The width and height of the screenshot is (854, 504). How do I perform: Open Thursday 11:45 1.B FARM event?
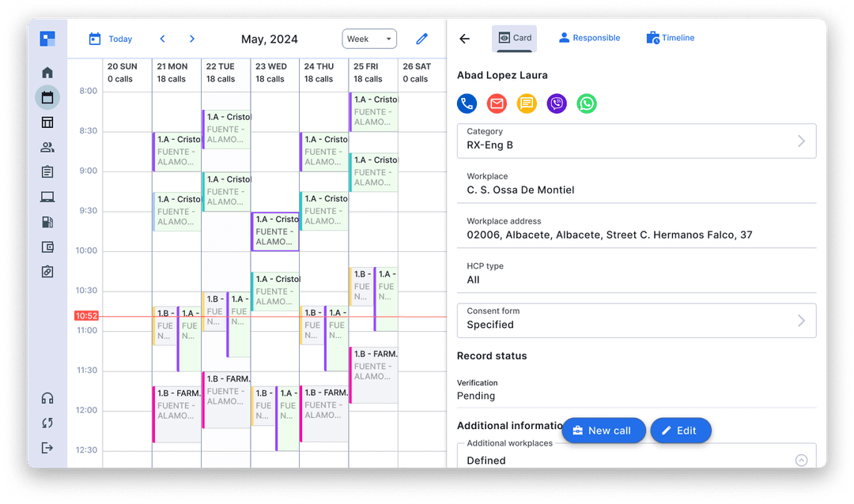tap(324, 414)
